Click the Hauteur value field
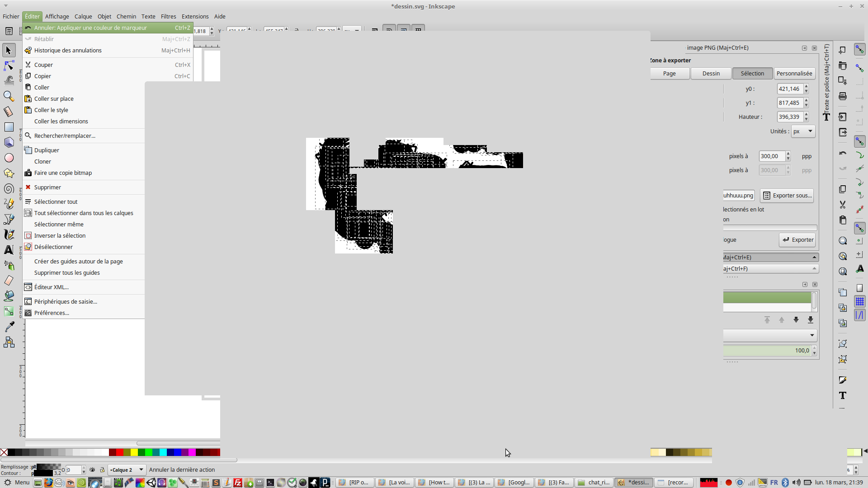Viewport: 868px width, 488px height. (x=789, y=117)
